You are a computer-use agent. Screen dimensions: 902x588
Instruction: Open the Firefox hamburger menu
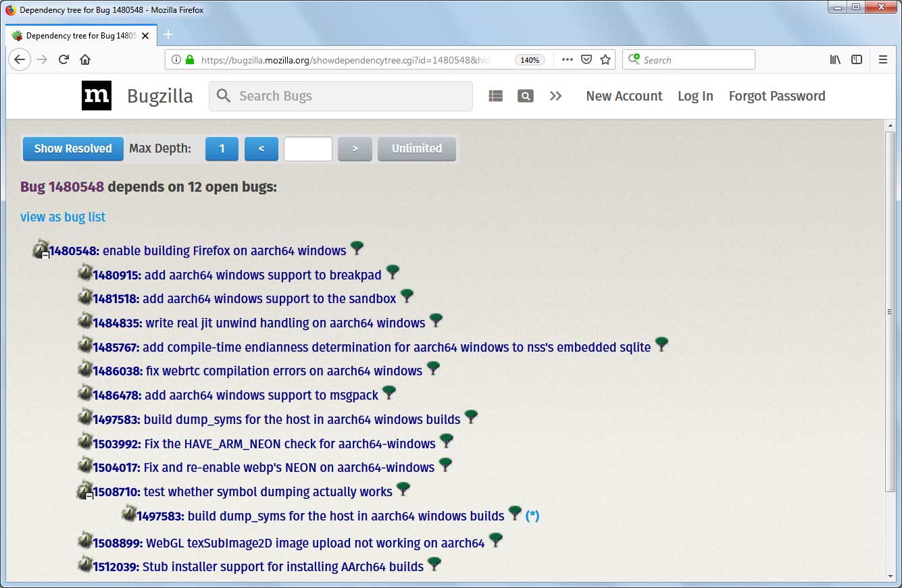pos(883,59)
